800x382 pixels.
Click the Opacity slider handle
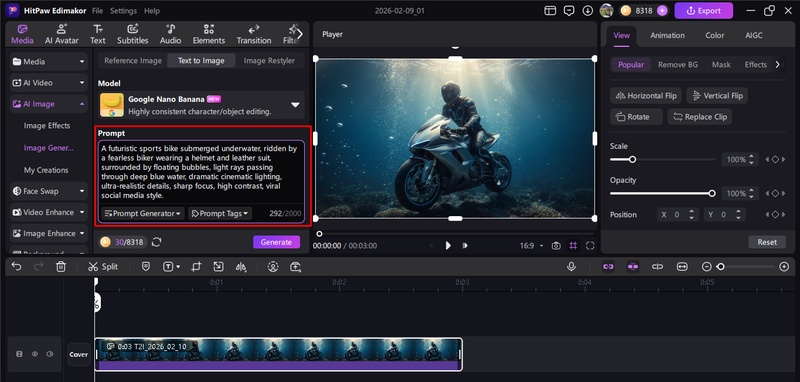(712, 193)
